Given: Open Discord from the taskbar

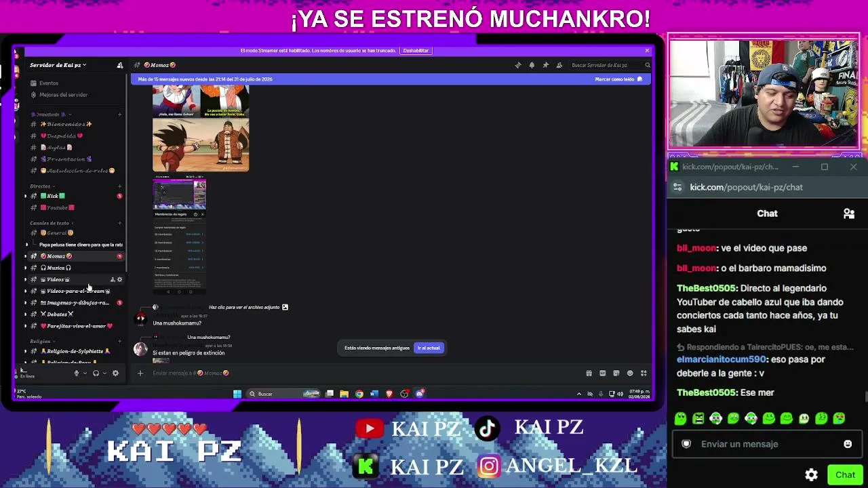Looking at the screenshot, I should coord(420,394).
